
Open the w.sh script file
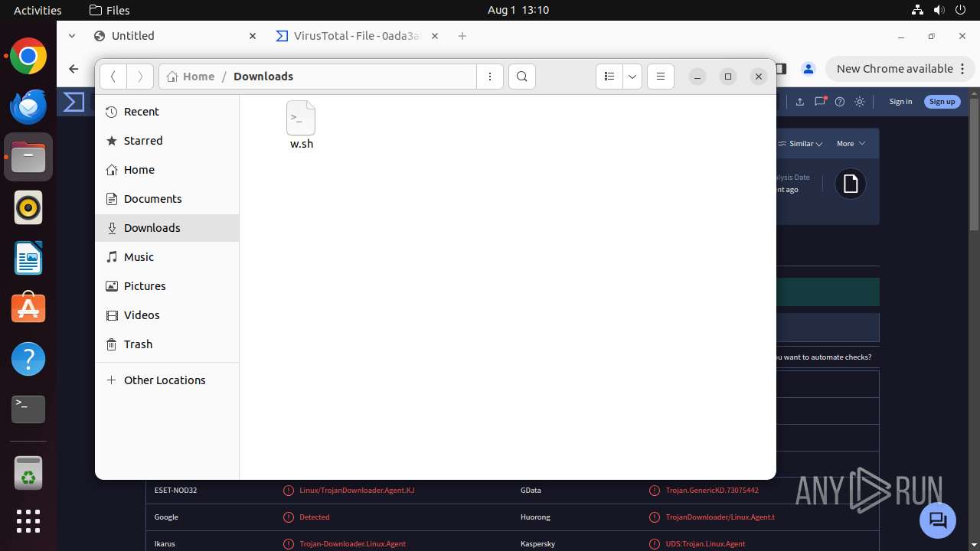click(301, 126)
